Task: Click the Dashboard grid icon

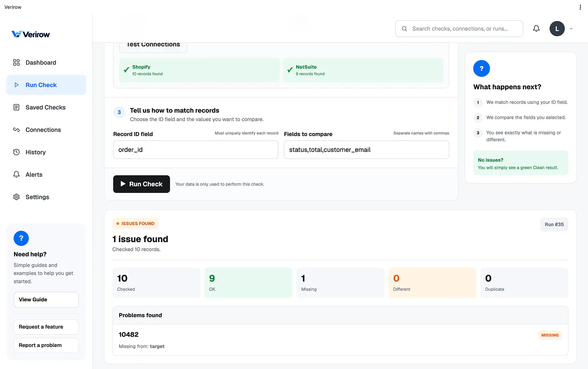Action: [x=16, y=62]
